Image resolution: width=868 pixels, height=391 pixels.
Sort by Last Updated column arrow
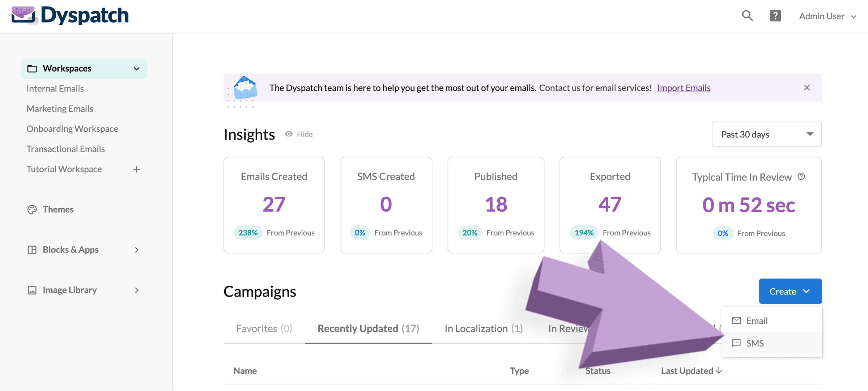[x=718, y=370]
